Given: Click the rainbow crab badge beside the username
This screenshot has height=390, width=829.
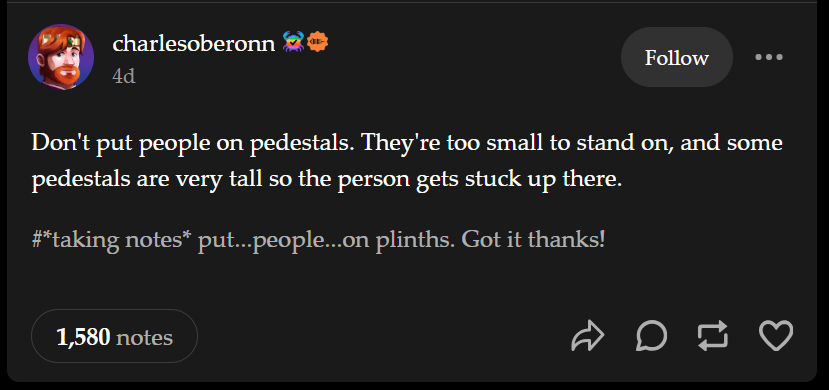Looking at the screenshot, I should point(293,42).
